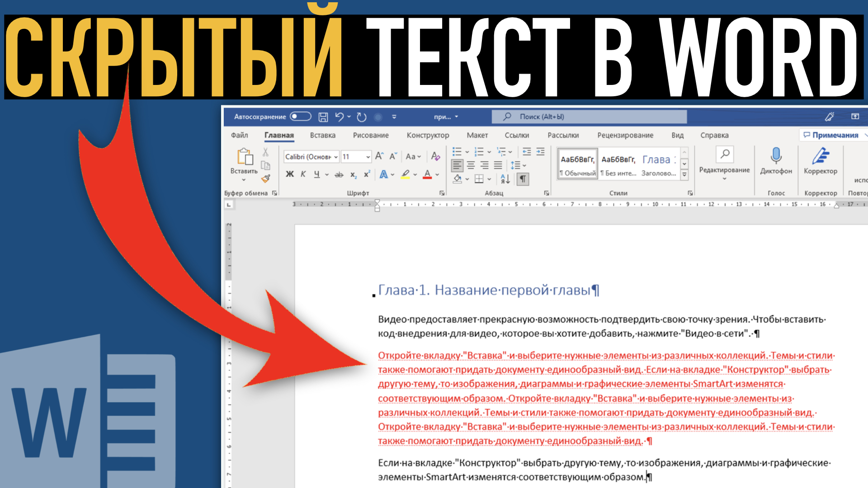Sort text with the А-Я icon
Viewport: 868px width, 488px height.
tap(505, 179)
